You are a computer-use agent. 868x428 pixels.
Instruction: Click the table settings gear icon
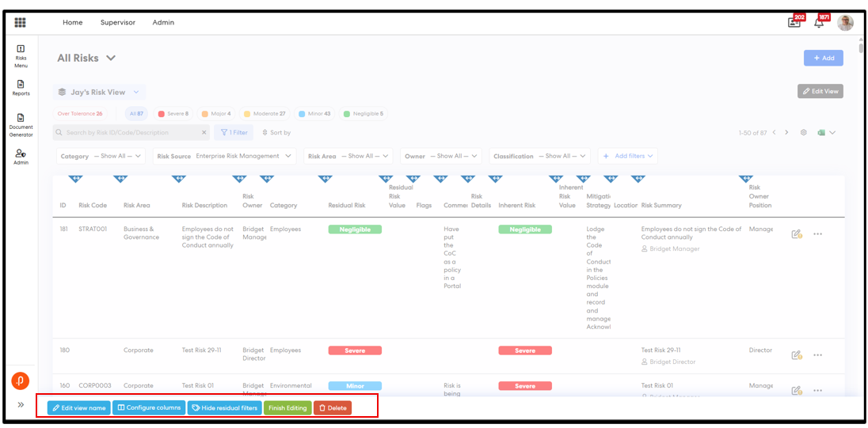(x=803, y=133)
